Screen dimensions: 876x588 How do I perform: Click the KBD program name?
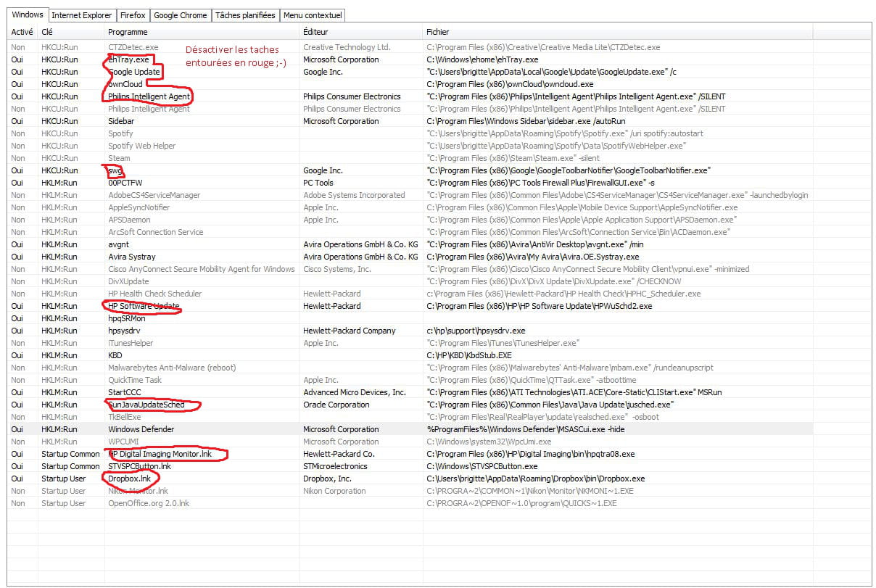pos(115,355)
